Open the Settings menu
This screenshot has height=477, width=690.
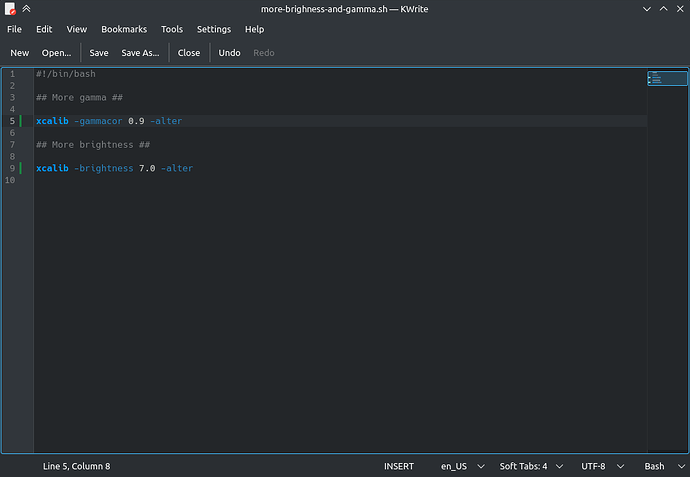(214, 29)
